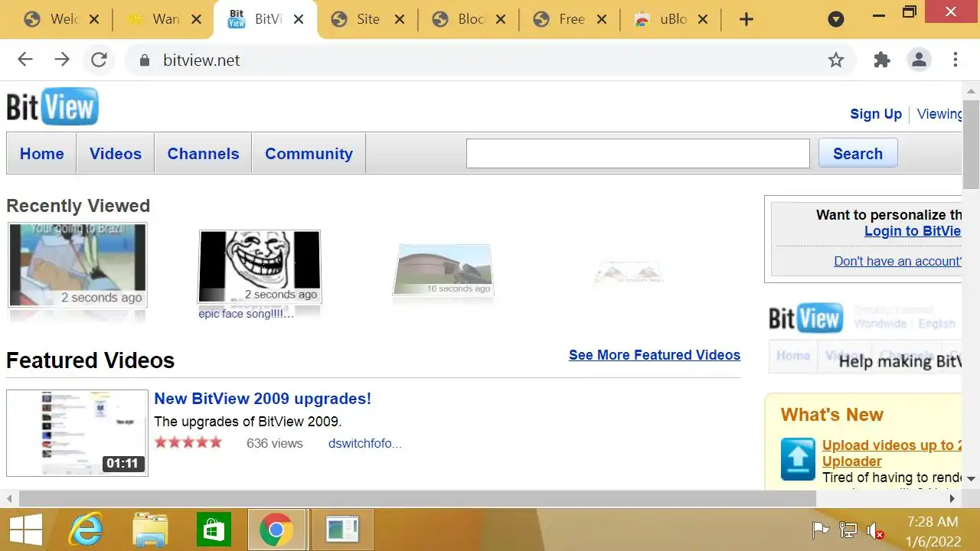The width and height of the screenshot is (980, 551).
Task: Launch Internet Explorer from taskbar
Action: tap(86, 530)
